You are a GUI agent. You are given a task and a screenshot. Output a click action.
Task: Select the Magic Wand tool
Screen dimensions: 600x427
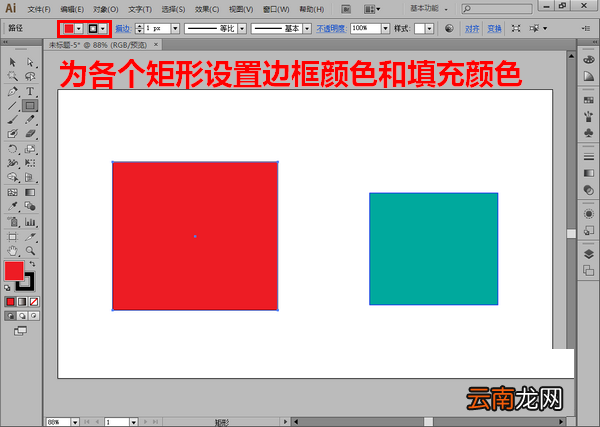coord(12,76)
